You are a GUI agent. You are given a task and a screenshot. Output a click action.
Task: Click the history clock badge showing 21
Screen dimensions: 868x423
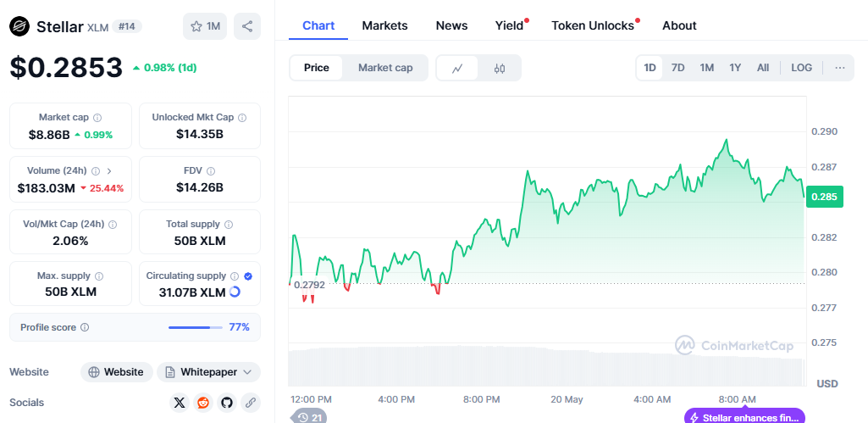[x=309, y=417]
